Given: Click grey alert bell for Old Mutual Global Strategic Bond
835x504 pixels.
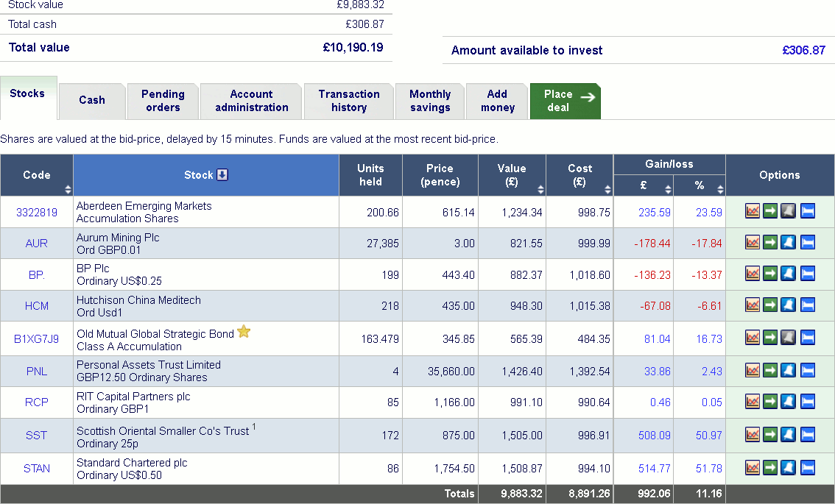Looking at the screenshot, I should [x=788, y=338].
